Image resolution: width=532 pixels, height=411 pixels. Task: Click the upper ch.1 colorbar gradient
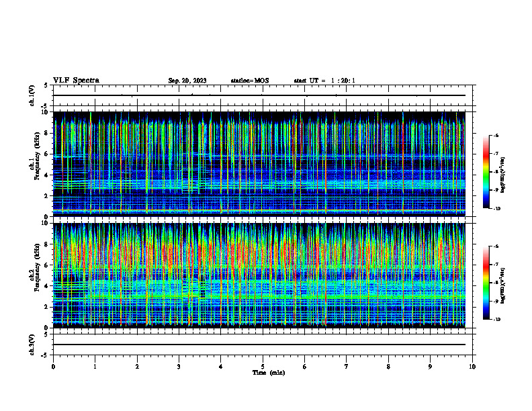[x=486, y=172]
